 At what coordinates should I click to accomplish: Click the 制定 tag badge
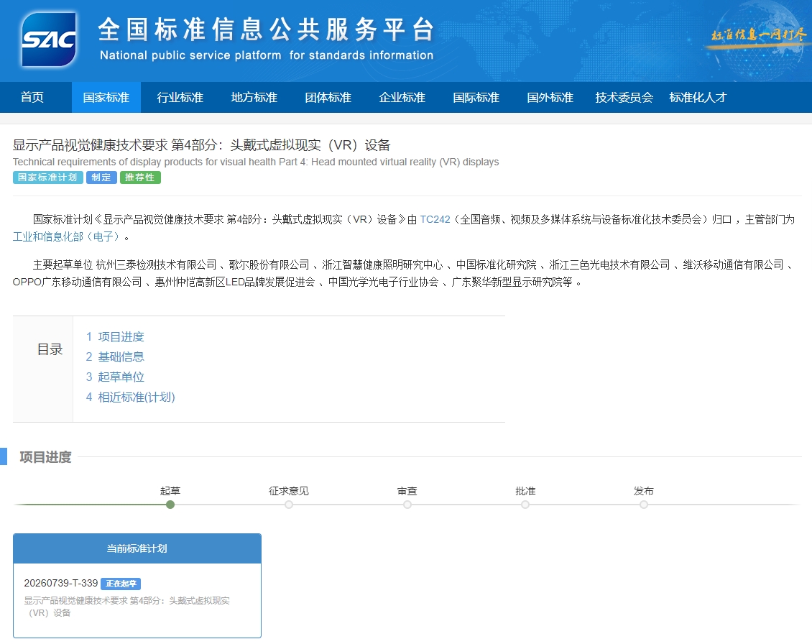(101, 178)
